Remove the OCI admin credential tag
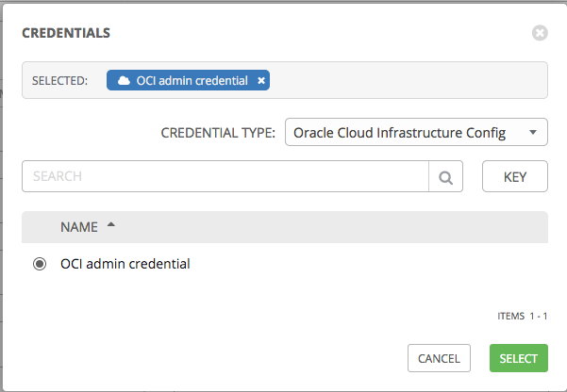 tap(261, 81)
